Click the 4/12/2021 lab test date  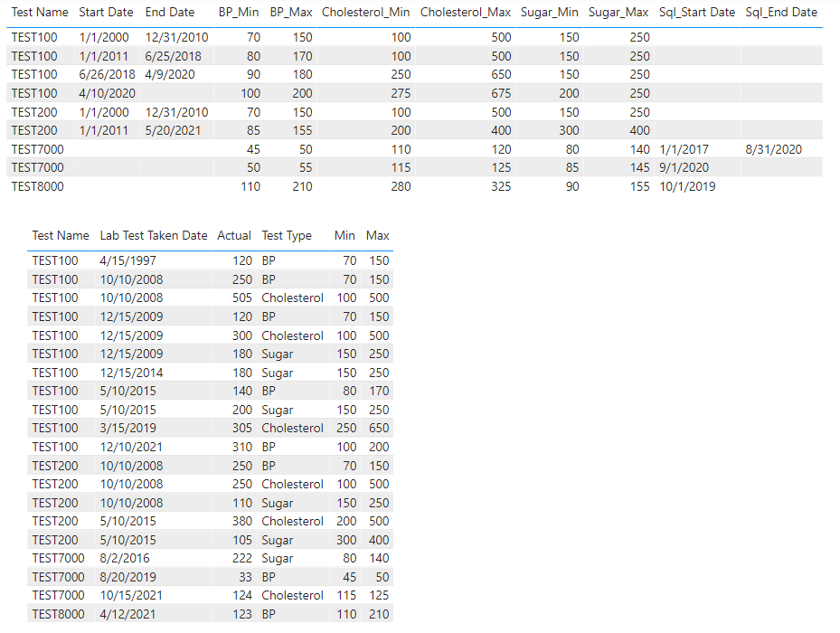tap(128, 614)
